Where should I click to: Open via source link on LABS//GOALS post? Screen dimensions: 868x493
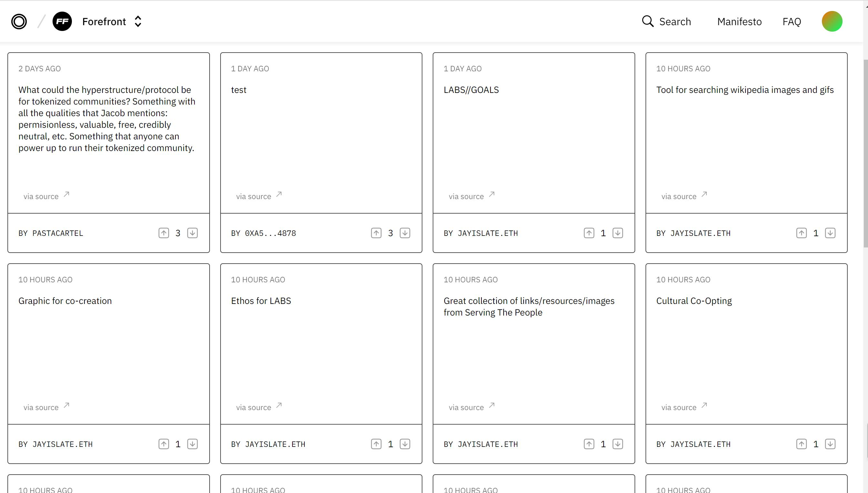[471, 196]
